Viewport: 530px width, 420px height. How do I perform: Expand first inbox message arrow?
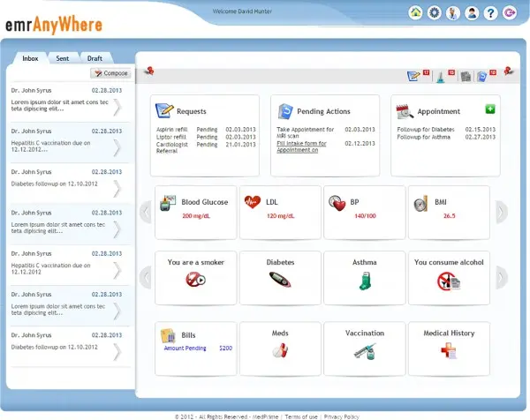pyautogui.click(x=117, y=108)
